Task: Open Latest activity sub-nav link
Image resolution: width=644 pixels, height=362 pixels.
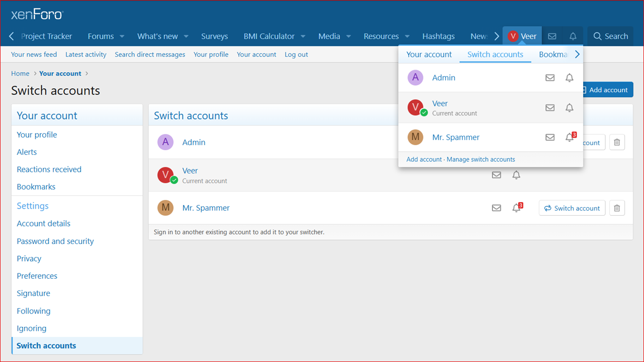Action: (x=86, y=54)
